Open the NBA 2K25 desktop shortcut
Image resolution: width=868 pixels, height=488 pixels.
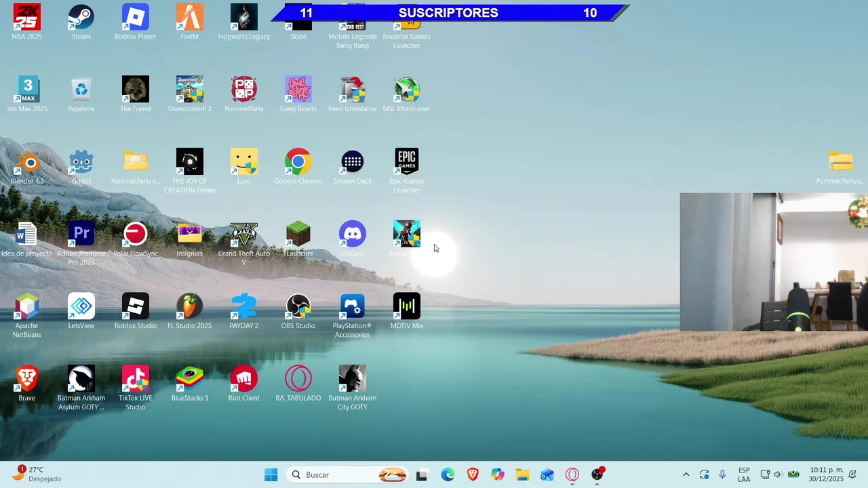pos(27,18)
